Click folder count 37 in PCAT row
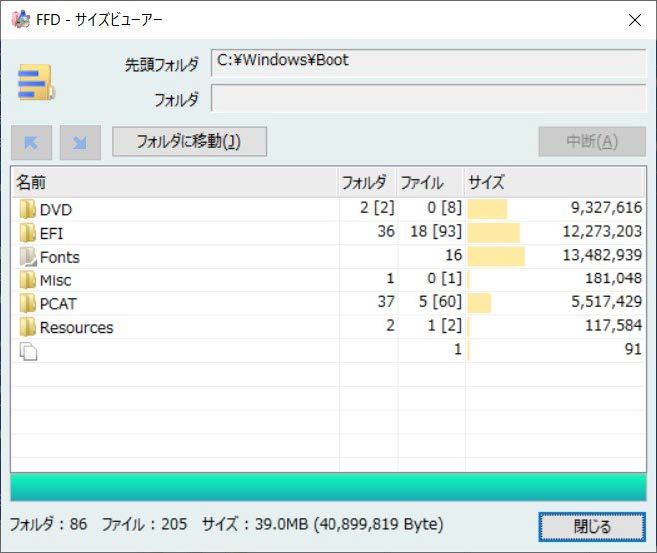This screenshot has width=657, height=553. pos(386,302)
